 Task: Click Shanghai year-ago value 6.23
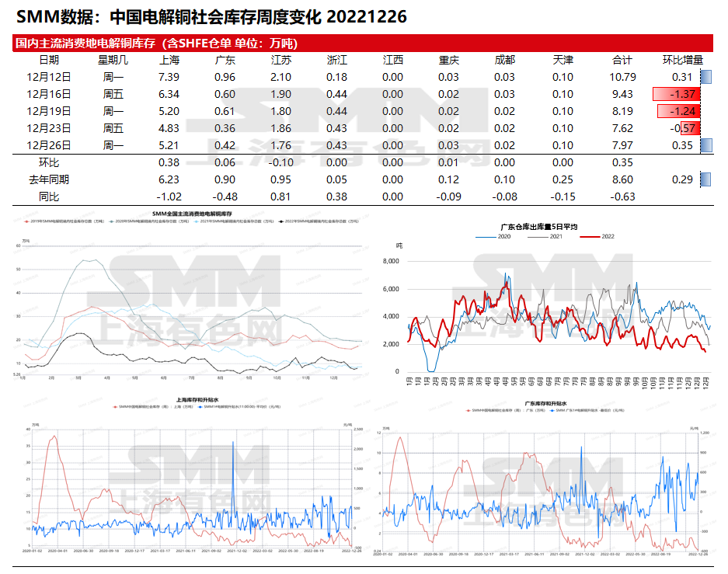(x=169, y=180)
